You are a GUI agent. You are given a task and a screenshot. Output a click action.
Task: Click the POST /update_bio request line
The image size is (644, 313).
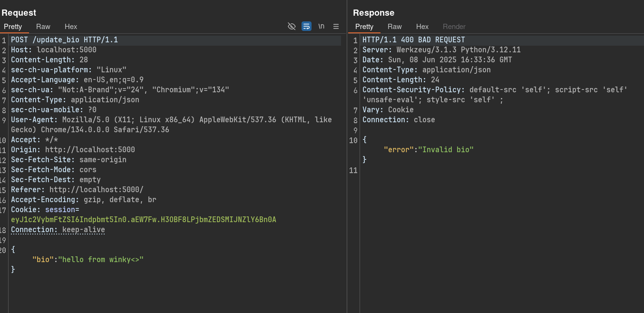pyautogui.click(x=64, y=40)
